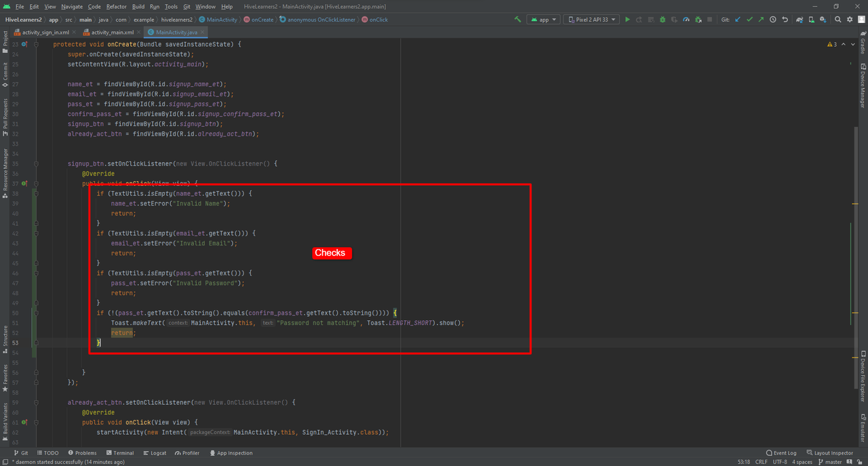The width and height of the screenshot is (868, 466).
Task: Open the Logcat tool window
Action: pos(155,453)
